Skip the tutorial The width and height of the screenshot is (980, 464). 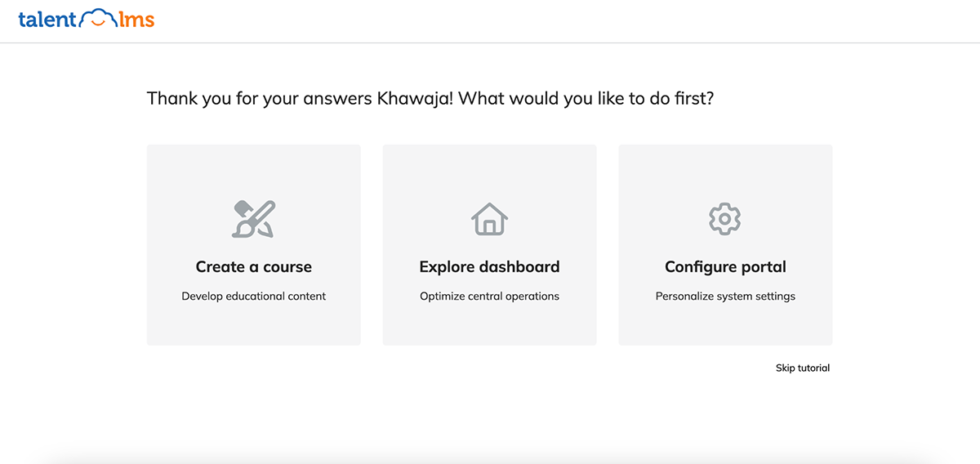pyautogui.click(x=802, y=368)
